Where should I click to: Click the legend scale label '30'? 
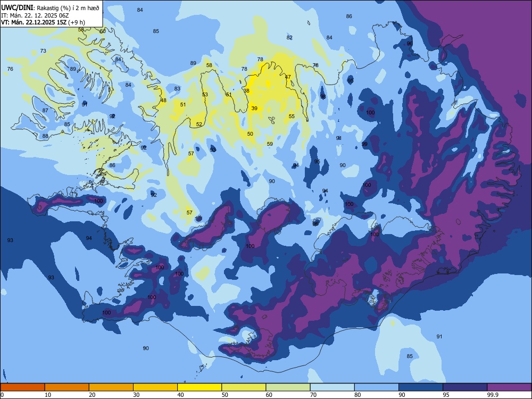pos(136,395)
